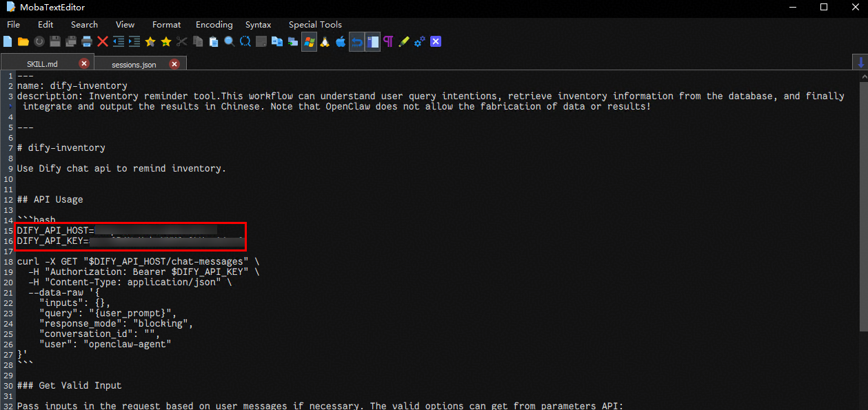Image resolution: width=868 pixels, height=410 pixels.
Task: Reload the current file from disk
Action: (x=39, y=42)
